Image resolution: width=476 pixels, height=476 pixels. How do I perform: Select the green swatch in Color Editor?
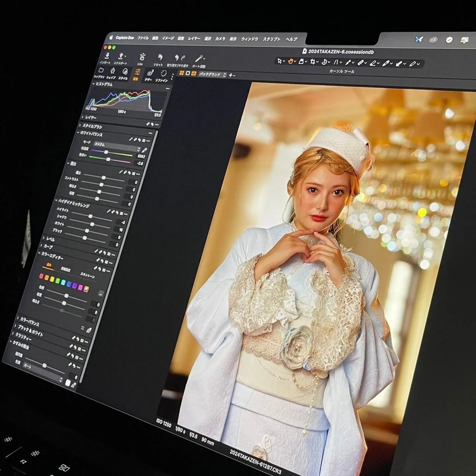coord(58,282)
